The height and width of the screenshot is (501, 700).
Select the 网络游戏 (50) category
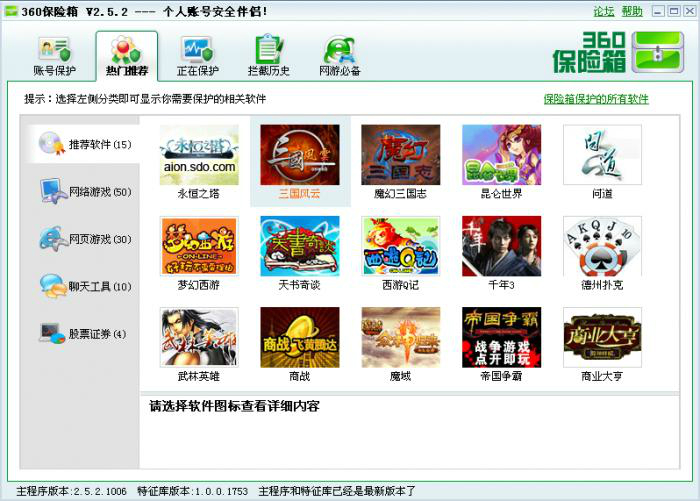pyautogui.click(x=85, y=192)
